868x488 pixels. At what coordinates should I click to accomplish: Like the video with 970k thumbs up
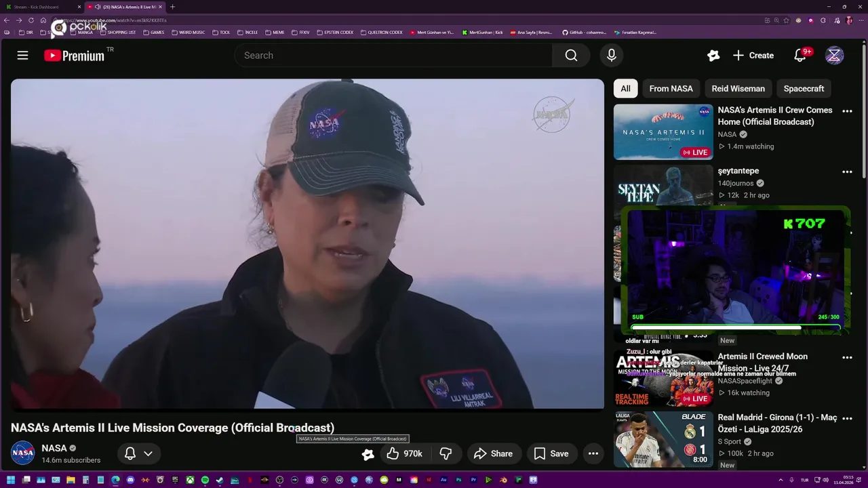(403, 453)
